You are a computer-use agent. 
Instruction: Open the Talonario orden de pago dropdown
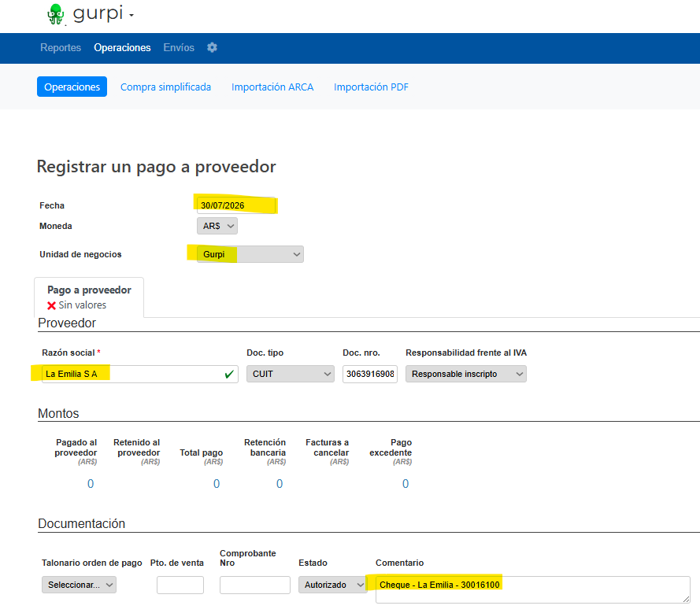point(79,585)
